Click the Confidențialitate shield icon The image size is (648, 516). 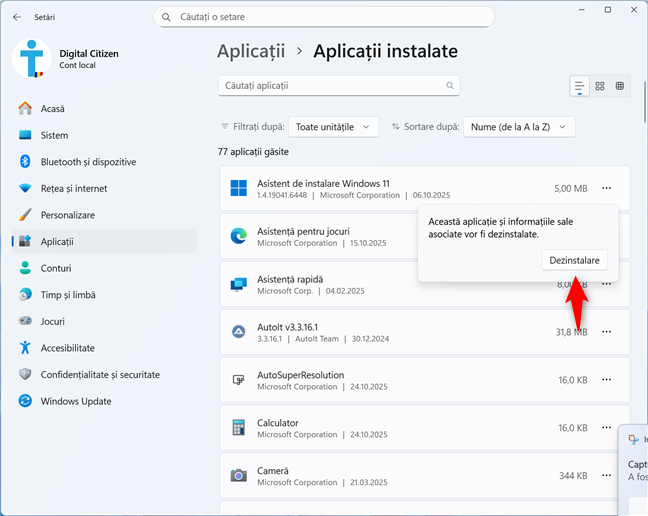(x=25, y=374)
